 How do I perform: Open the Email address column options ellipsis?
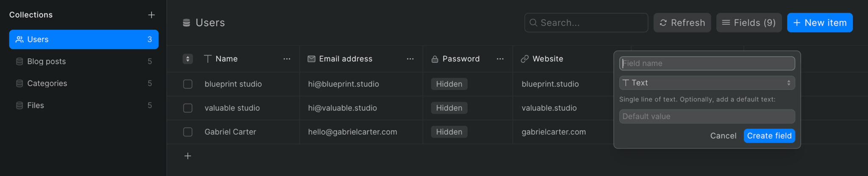pyautogui.click(x=410, y=59)
